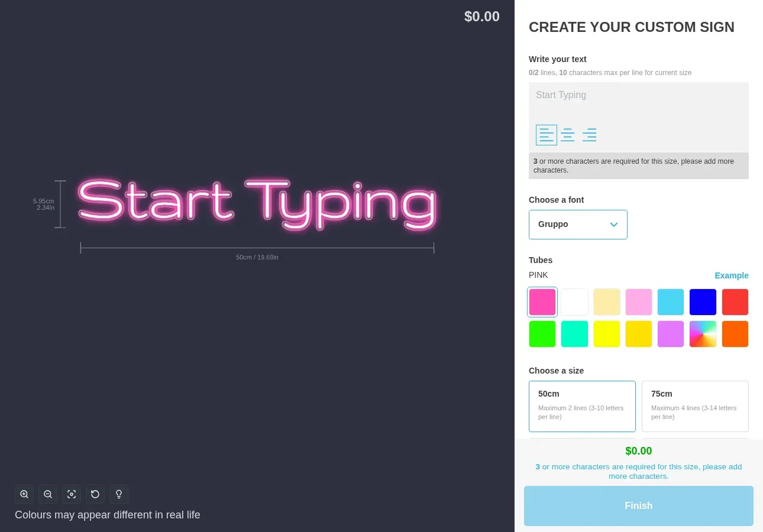Viewport: 763px width, 532px height.
Task: Toggle the lightbulb glow icon
Action: pos(119,494)
